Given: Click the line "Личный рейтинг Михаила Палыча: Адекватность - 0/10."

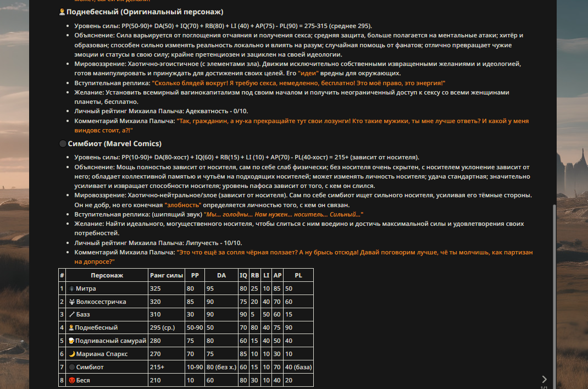Looking at the screenshot, I should 161,111.
